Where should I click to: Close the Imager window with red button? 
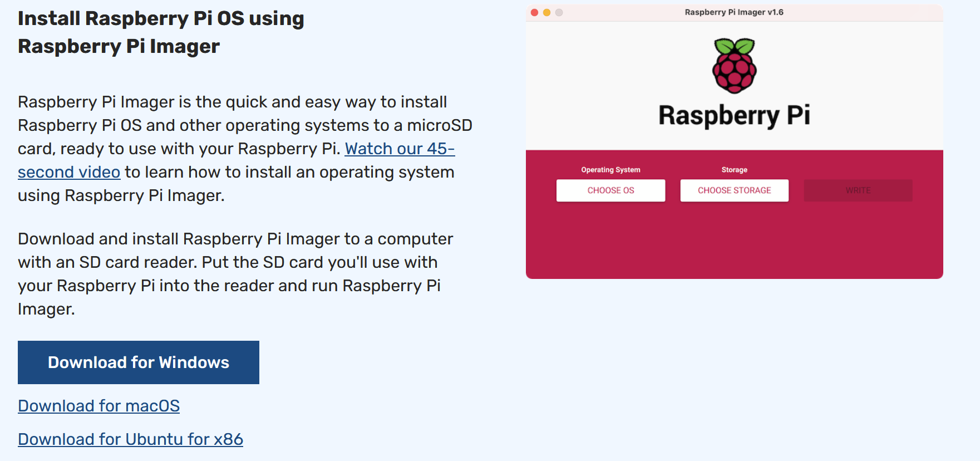(534, 12)
